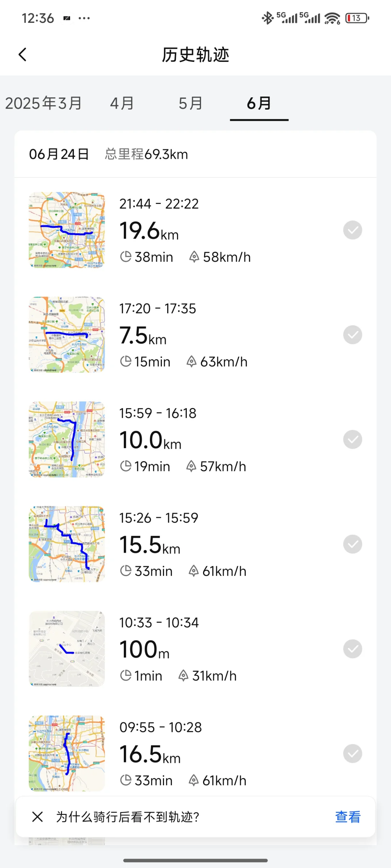
Task: Tap the 查看 link
Action: click(x=348, y=817)
